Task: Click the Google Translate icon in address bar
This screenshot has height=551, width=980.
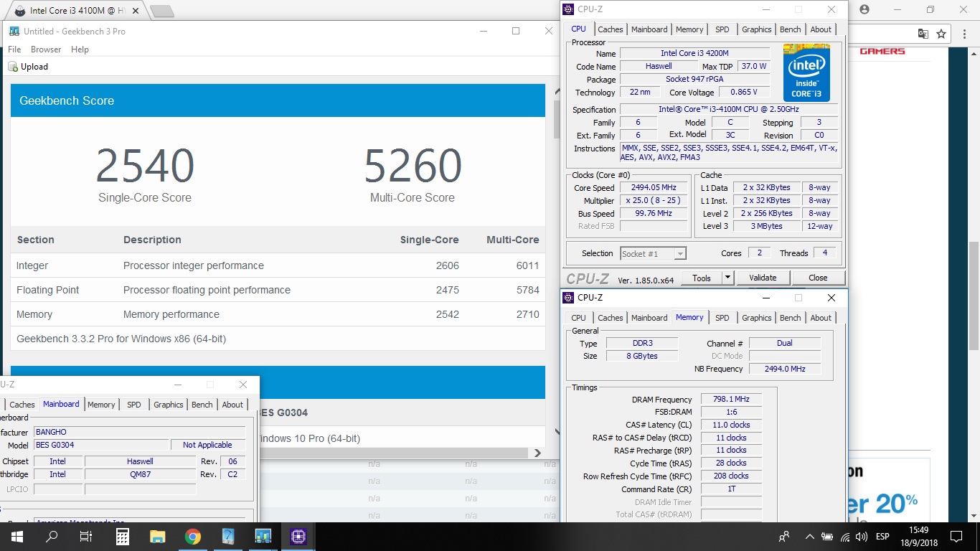Action: coord(923,34)
